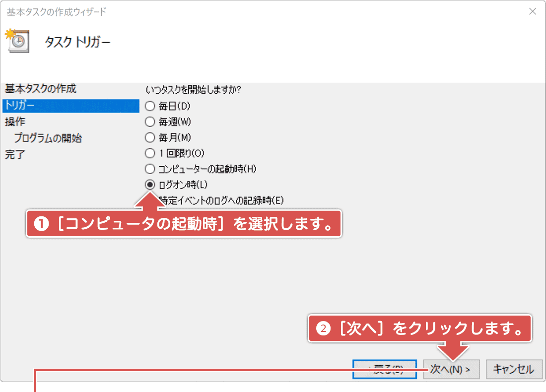Click the 次へをクリックします annotation box
546x392 pixels.
pos(420,328)
